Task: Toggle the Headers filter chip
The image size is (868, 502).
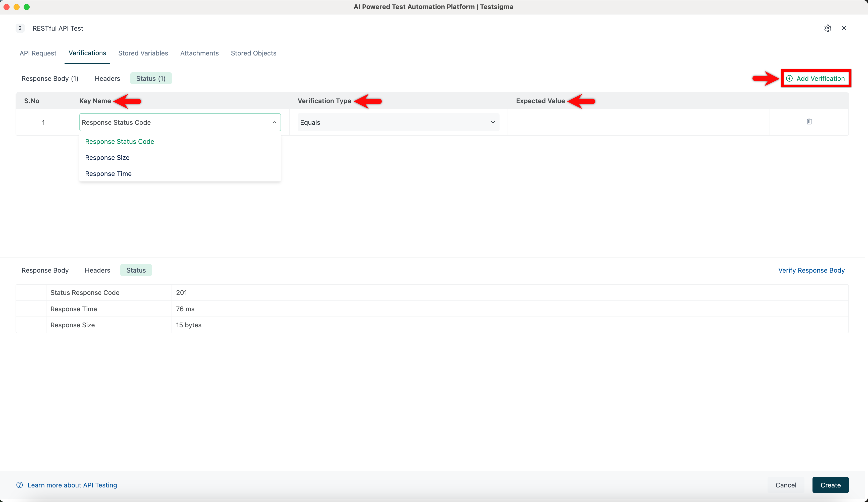Action: coord(107,78)
